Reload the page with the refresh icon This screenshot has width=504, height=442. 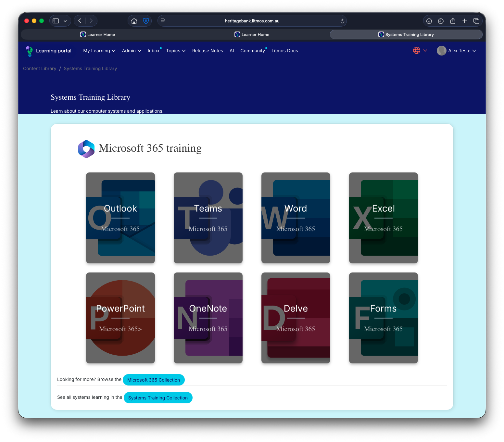pos(342,21)
